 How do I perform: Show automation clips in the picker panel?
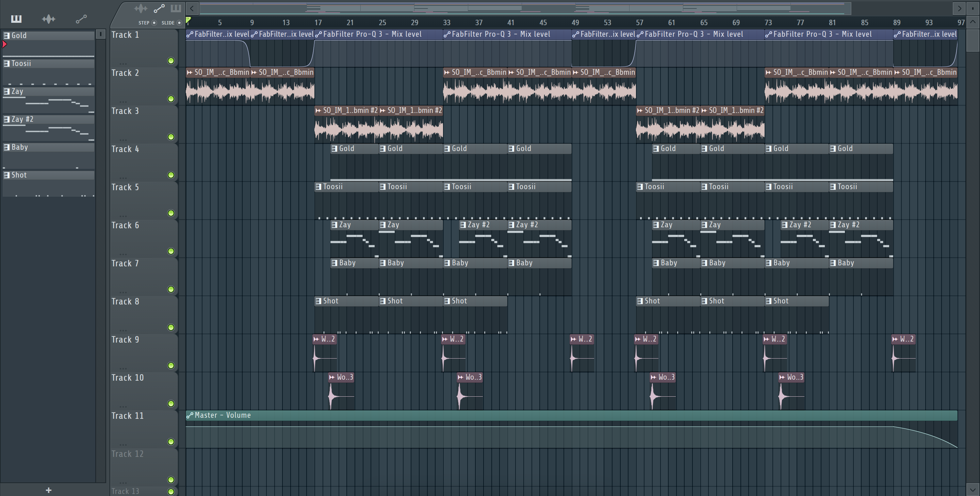(x=81, y=19)
